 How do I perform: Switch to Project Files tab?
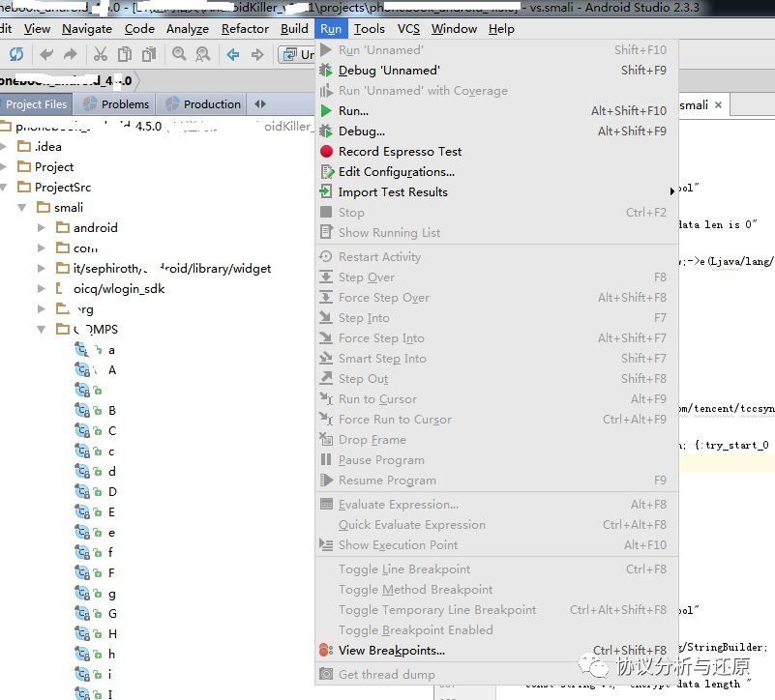pos(36,104)
